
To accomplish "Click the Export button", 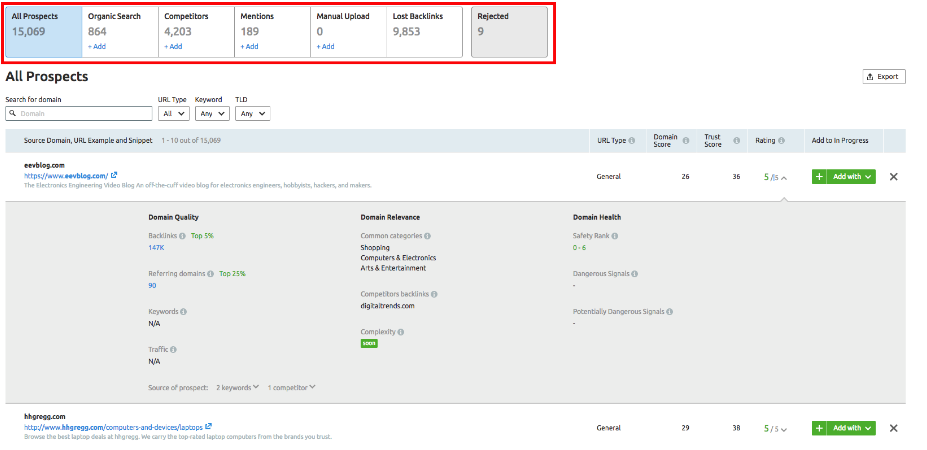I will tap(883, 76).
